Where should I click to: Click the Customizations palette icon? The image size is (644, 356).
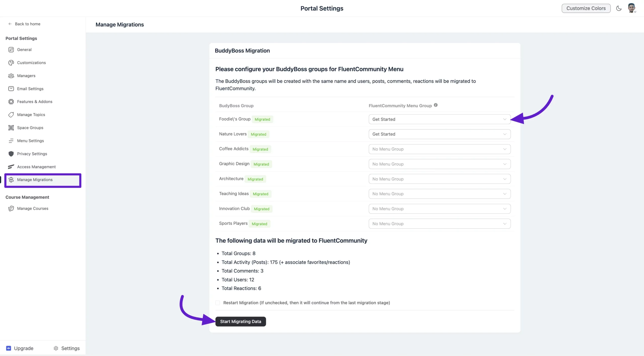click(11, 63)
